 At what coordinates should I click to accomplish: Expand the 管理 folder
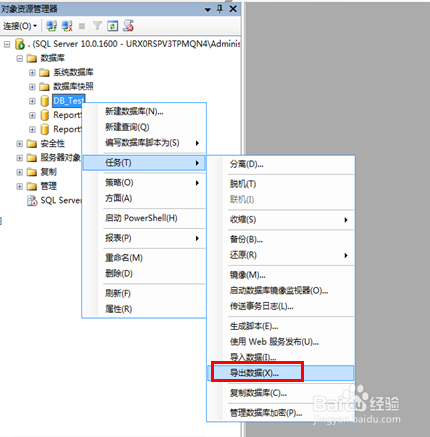[20, 186]
